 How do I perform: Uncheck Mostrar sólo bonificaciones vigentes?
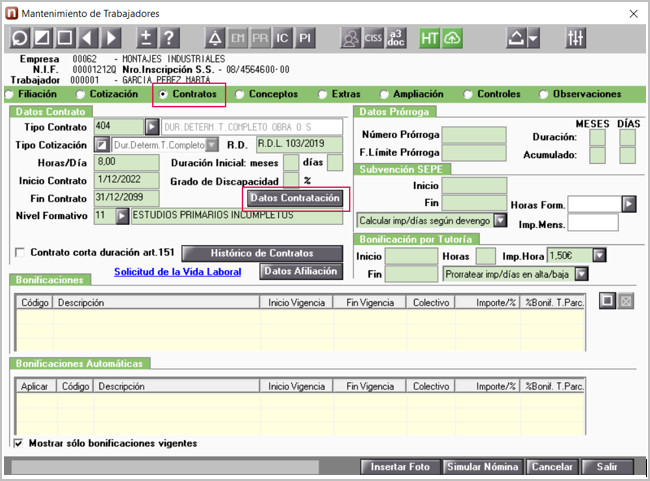point(19,443)
